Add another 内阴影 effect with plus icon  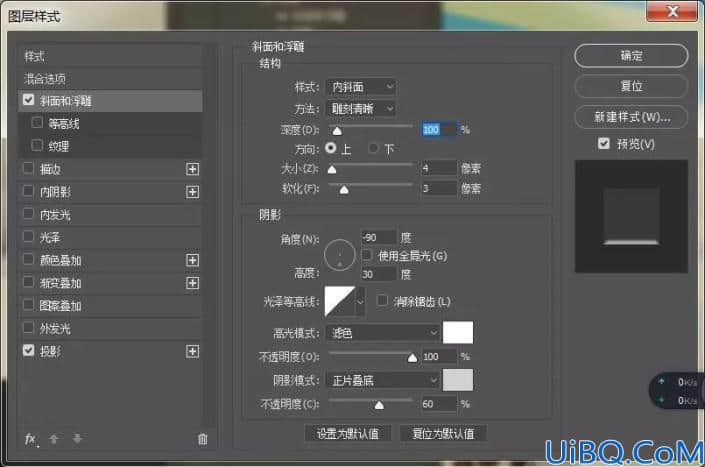click(192, 192)
